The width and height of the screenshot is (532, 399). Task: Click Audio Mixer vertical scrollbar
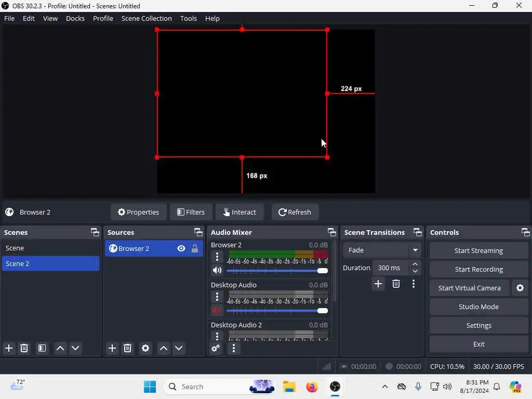[x=335, y=271]
